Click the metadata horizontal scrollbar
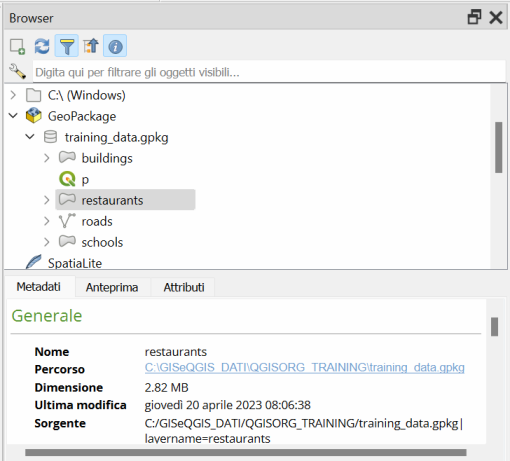This screenshot has width=510, height=461. [x=246, y=452]
